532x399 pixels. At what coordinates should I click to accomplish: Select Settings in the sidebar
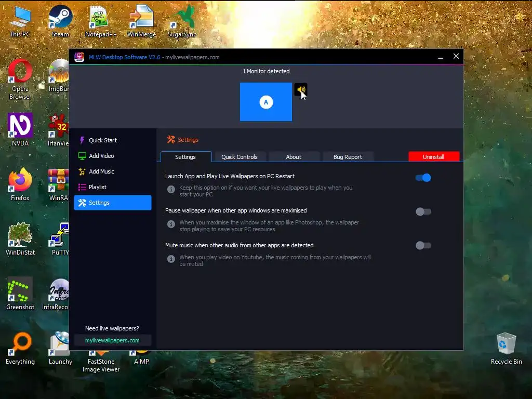pyautogui.click(x=113, y=203)
